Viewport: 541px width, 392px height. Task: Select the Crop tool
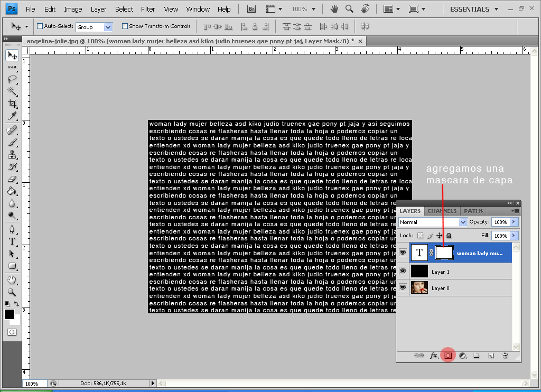pyautogui.click(x=12, y=104)
